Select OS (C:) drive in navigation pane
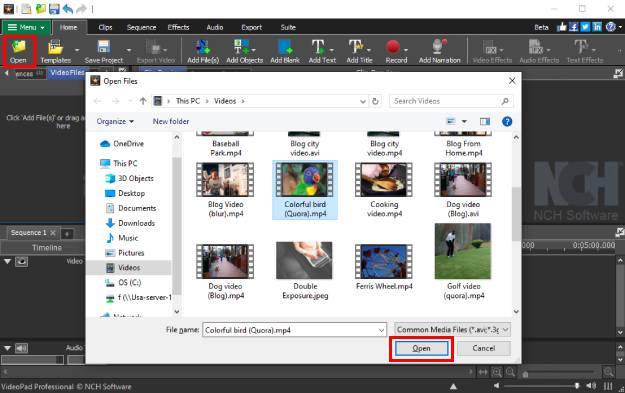 [x=130, y=283]
